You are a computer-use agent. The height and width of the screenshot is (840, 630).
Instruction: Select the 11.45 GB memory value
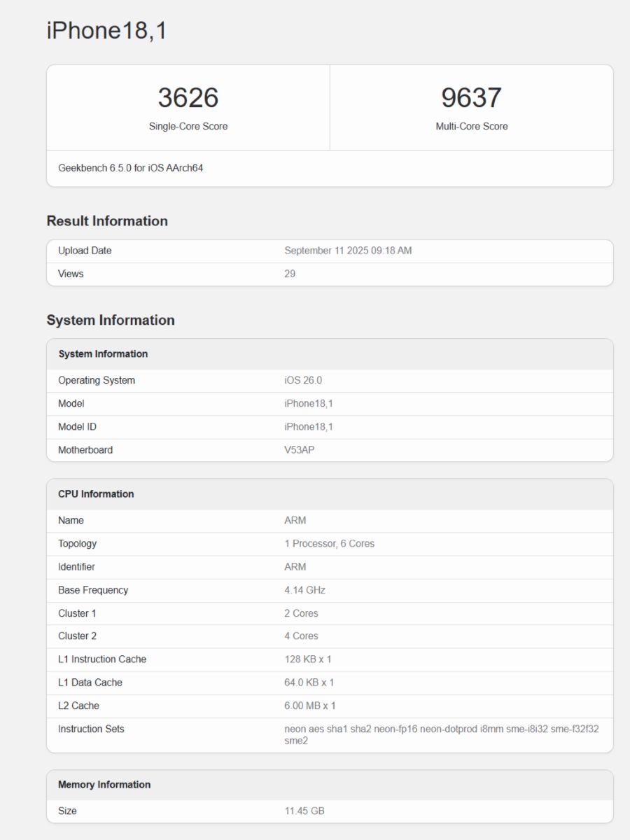(304, 811)
